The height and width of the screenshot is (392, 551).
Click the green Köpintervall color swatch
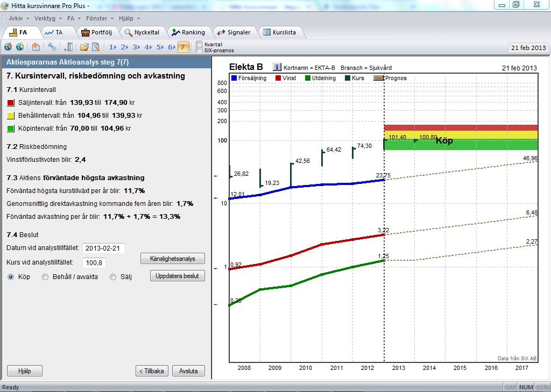[x=11, y=129]
